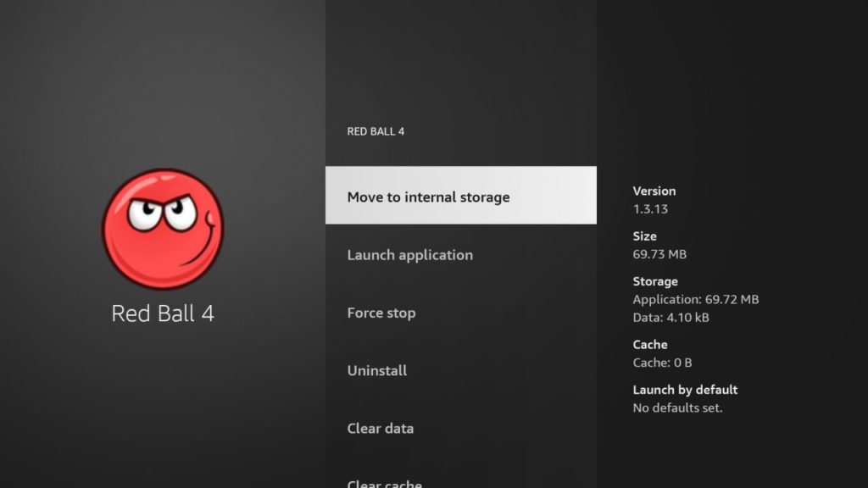Select Force stop for Red Ball 4
Image resolution: width=868 pixels, height=488 pixels.
(460, 313)
